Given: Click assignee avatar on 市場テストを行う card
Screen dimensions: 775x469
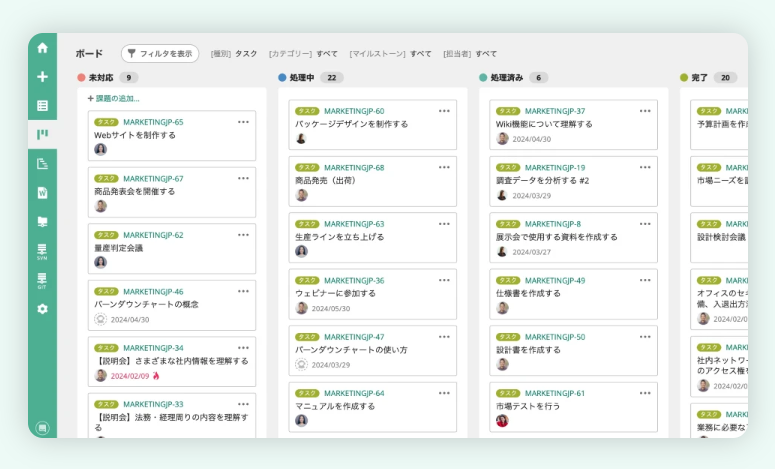Looking at the screenshot, I should pos(502,421).
